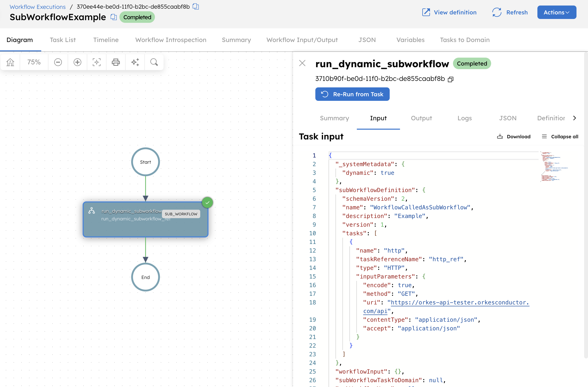
Task: Collapse all nodes in the task input
Action: (x=560, y=136)
